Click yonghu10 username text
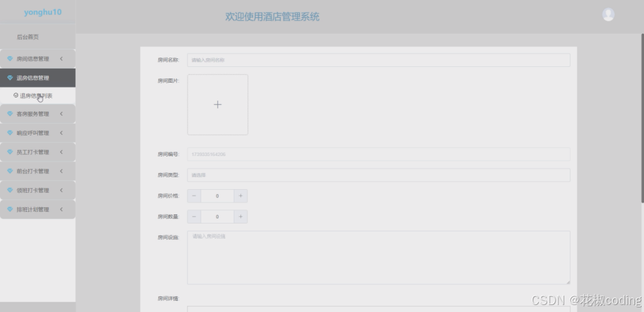 [x=43, y=12]
